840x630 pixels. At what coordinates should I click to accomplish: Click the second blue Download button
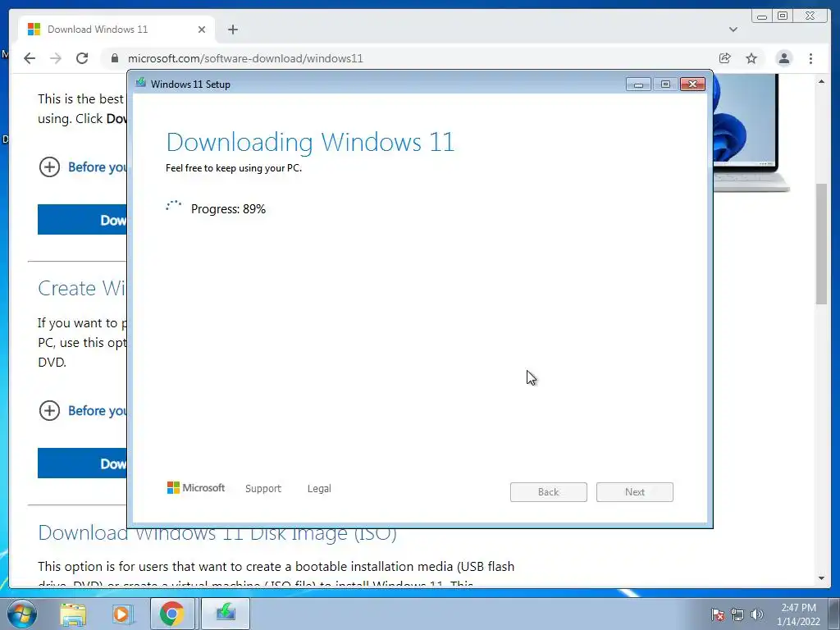coord(82,463)
